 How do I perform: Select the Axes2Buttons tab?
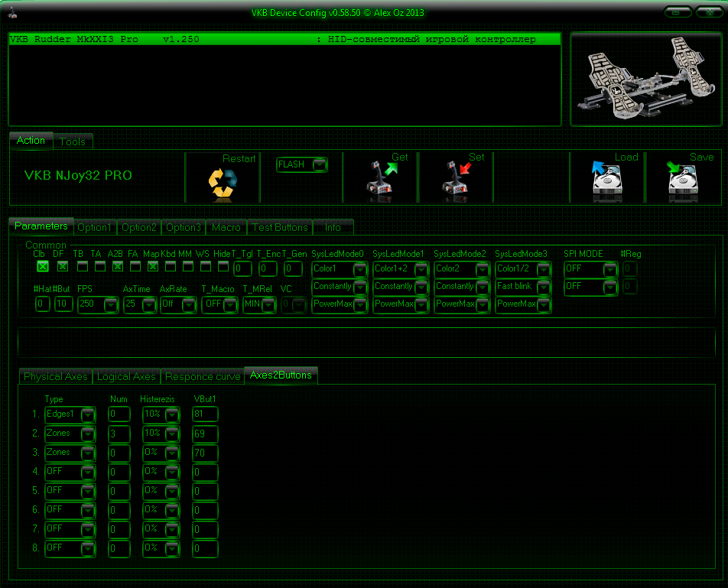pos(281,375)
